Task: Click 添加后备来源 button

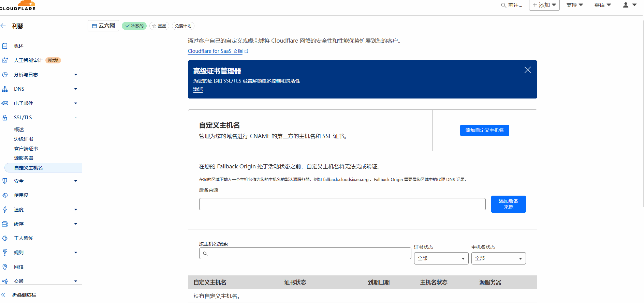Action: point(508,204)
